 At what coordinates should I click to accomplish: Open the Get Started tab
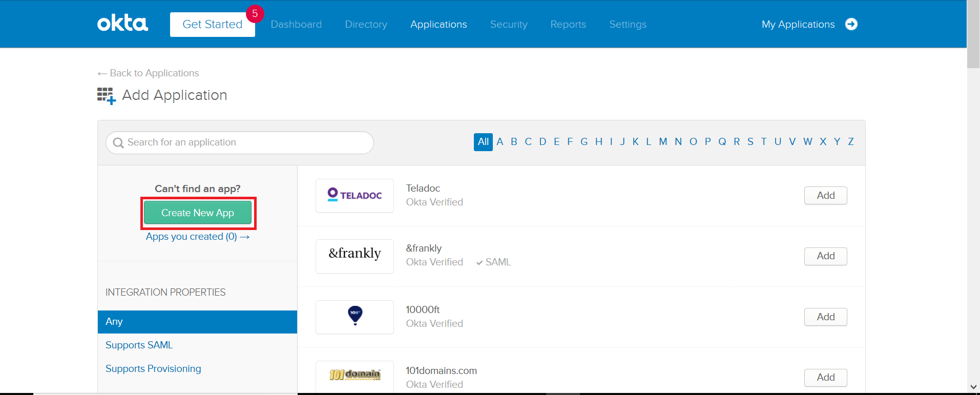click(x=213, y=25)
